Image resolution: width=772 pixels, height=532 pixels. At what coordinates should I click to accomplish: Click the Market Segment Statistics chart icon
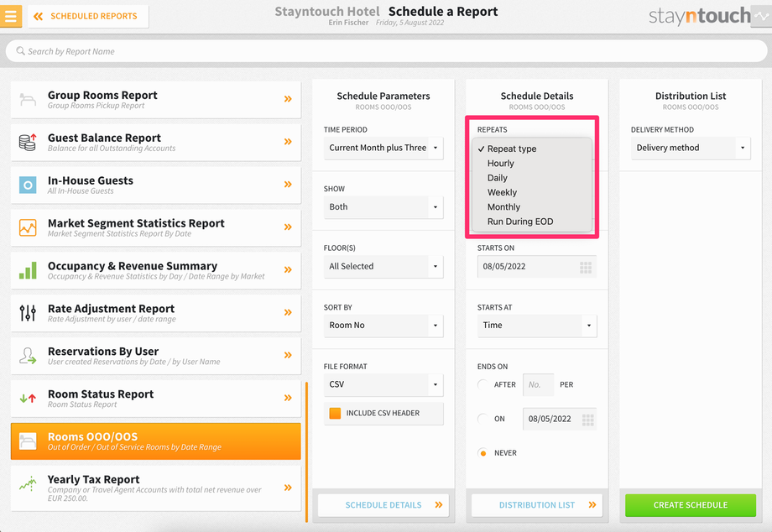pos(28,227)
